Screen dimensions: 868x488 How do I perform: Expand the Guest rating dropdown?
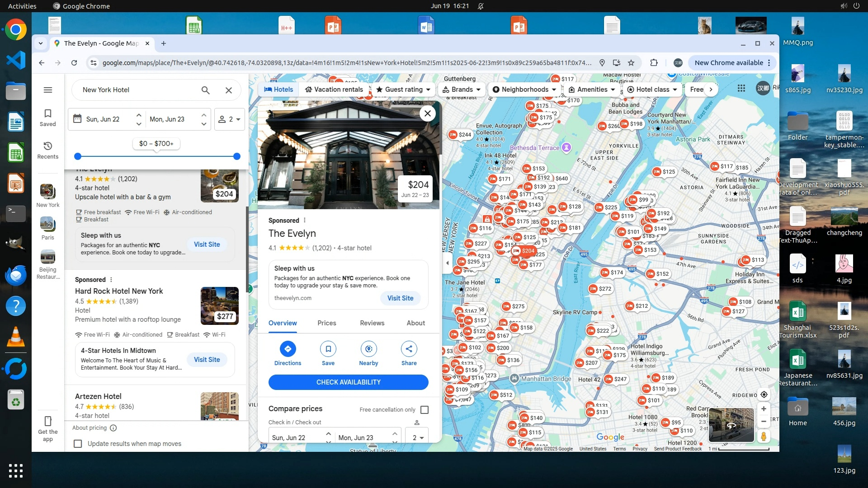coord(403,89)
